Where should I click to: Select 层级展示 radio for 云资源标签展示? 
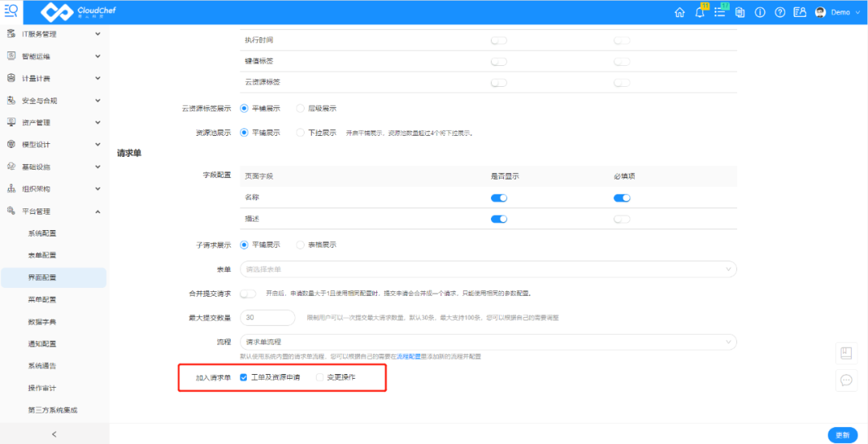[301, 108]
